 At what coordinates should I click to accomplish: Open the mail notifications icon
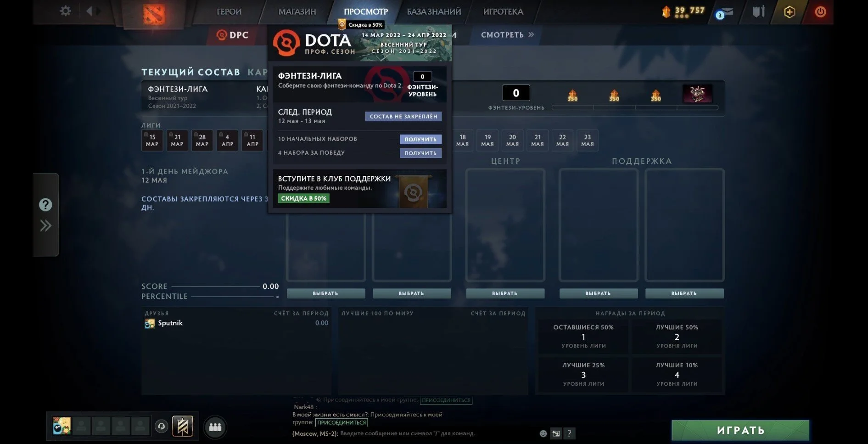pyautogui.click(x=724, y=13)
